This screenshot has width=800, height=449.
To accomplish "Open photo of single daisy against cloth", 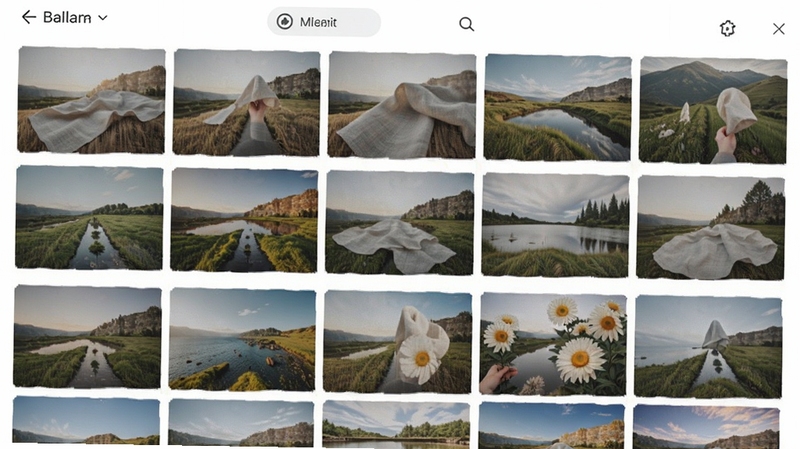I will coord(397,342).
